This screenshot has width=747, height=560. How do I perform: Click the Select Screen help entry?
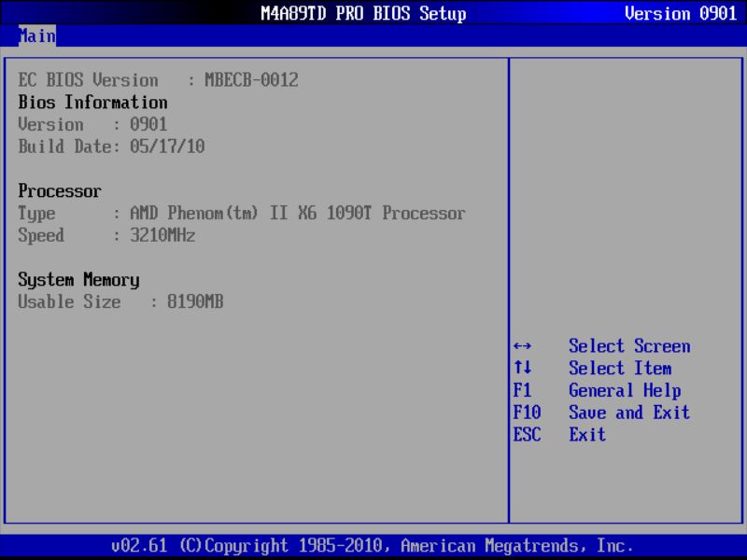tap(628, 346)
